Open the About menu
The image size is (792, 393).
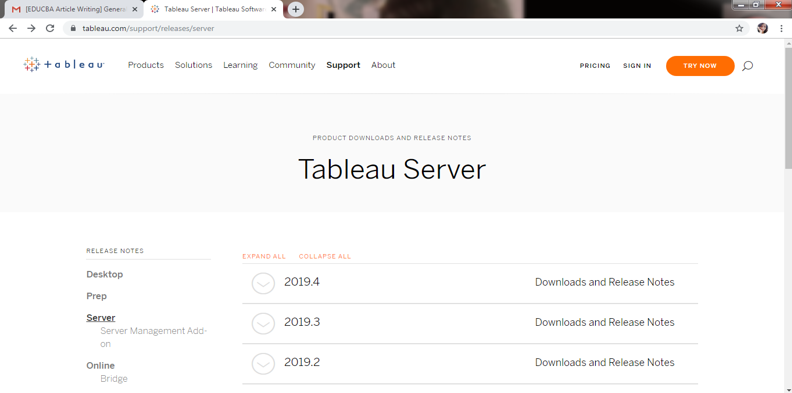point(383,65)
